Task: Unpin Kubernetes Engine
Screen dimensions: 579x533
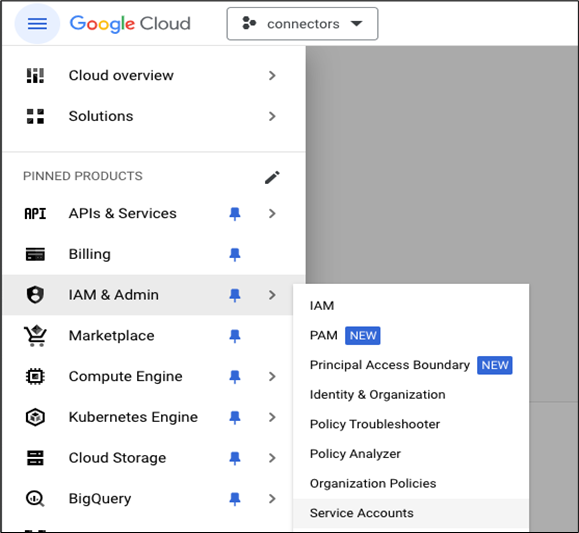Action: tap(235, 417)
